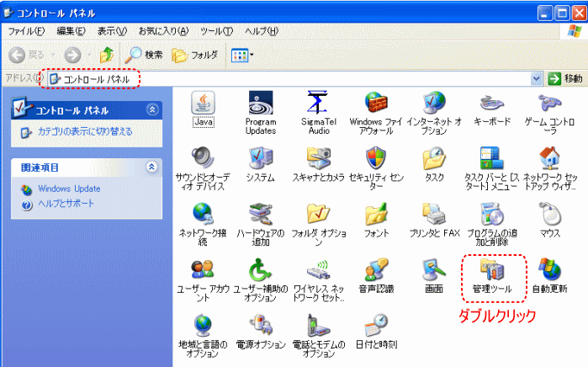Open the Java control panel icon
The width and height of the screenshot is (588, 367).
203,104
